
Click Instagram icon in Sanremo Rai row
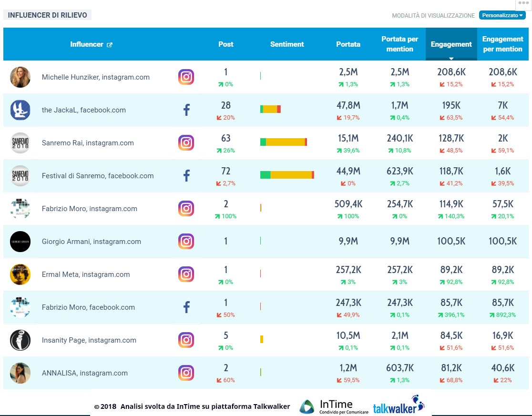pos(186,143)
